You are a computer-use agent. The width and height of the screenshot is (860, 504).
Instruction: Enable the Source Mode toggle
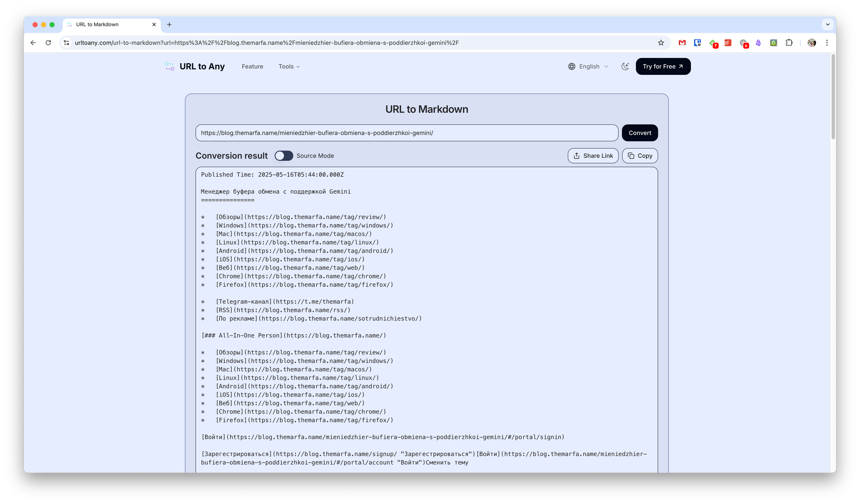click(284, 156)
